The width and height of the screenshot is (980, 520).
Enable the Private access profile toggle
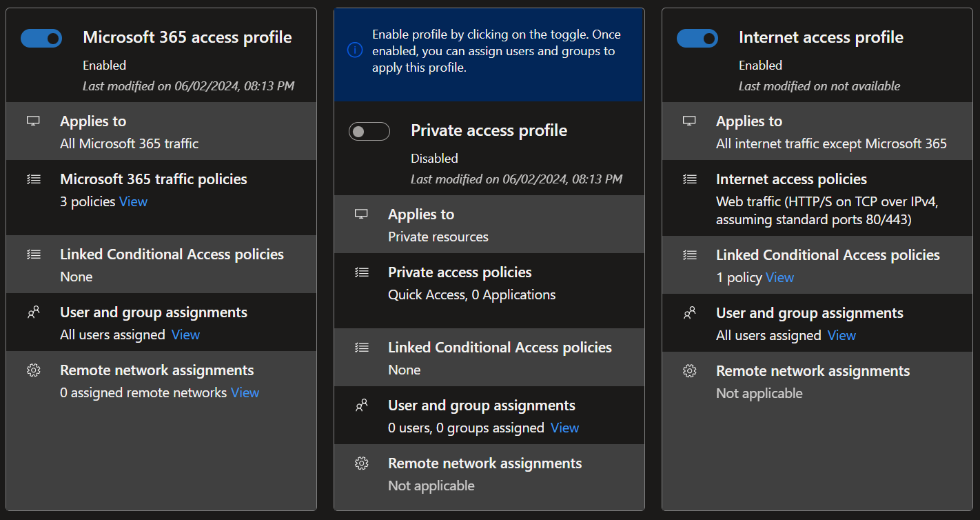coord(369,131)
